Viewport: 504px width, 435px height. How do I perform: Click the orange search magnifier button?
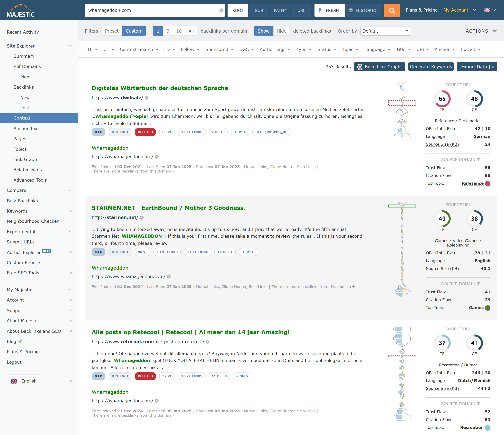(x=392, y=10)
